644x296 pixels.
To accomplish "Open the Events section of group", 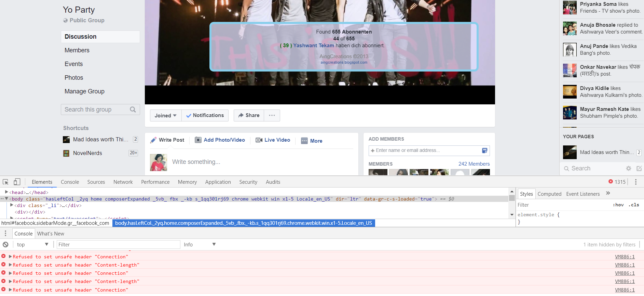I will click(x=73, y=64).
